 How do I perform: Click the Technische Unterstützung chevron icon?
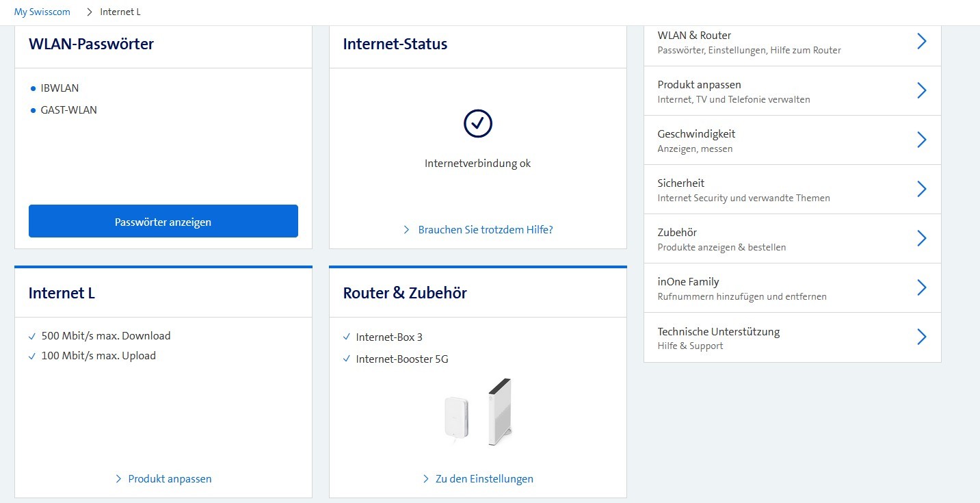tap(922, 337)
